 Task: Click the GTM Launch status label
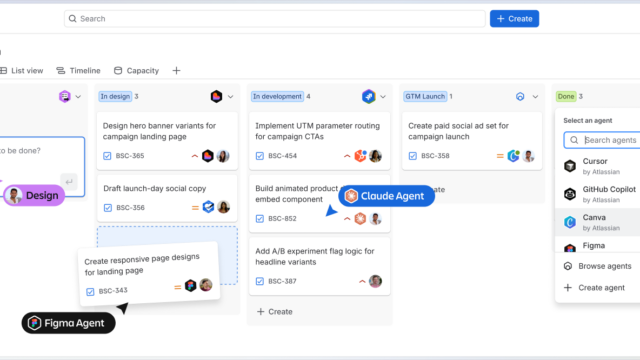pyautogui.click(x=425, y=96)
